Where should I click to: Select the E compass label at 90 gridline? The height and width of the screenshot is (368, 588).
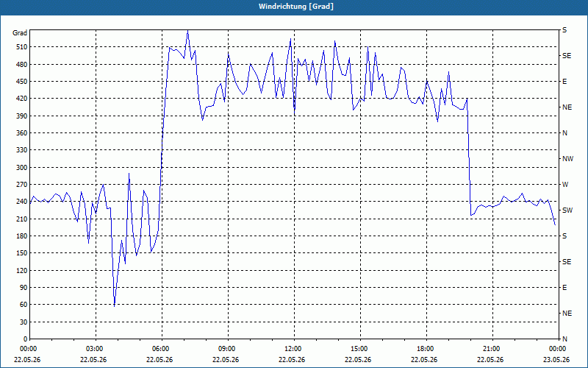pyautogui.click(x=564, y=288)
